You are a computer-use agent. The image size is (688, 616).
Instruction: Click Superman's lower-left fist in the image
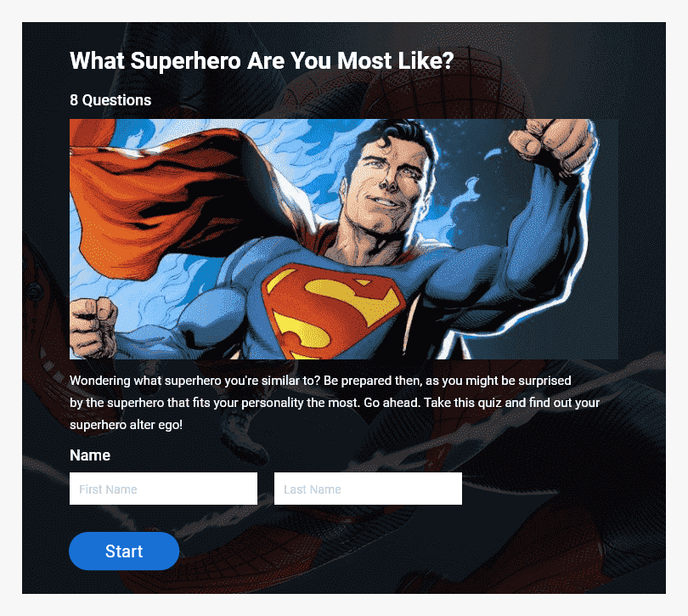pyautogui.click(x=93, y=327)
